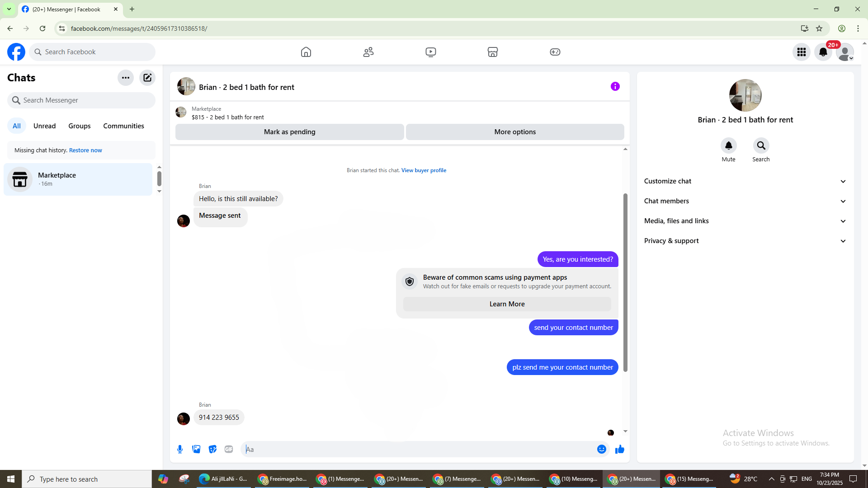Click the voice clip microphone icon
Image resolution: width=868 pixels, height=488 pixels.
[180, 449]
